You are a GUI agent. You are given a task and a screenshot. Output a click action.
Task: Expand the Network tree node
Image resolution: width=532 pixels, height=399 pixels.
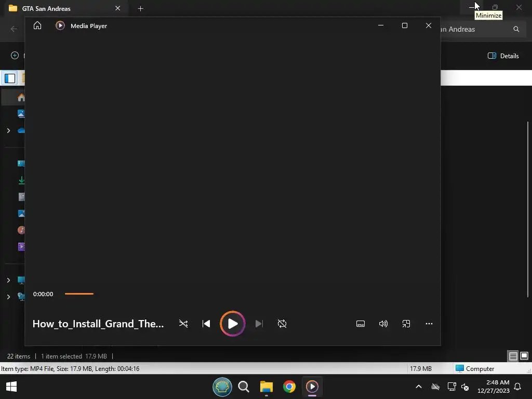[8, 297]
